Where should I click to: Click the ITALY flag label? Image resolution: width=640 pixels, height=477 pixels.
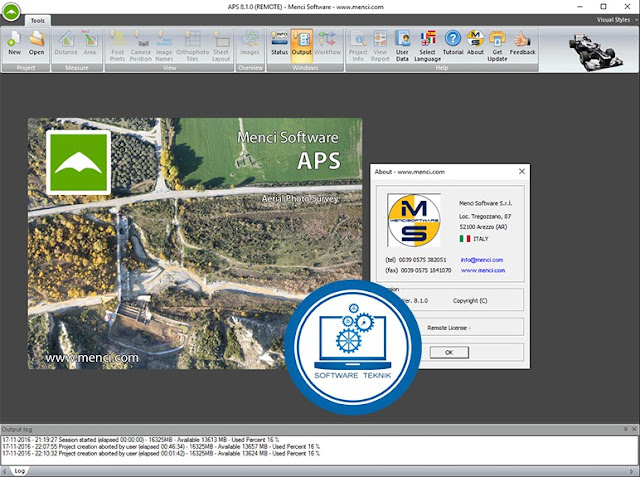(474, 239)
